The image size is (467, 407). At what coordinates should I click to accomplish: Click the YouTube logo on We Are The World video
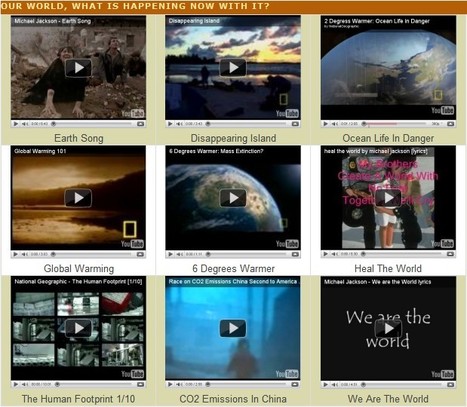coord(443,374)
